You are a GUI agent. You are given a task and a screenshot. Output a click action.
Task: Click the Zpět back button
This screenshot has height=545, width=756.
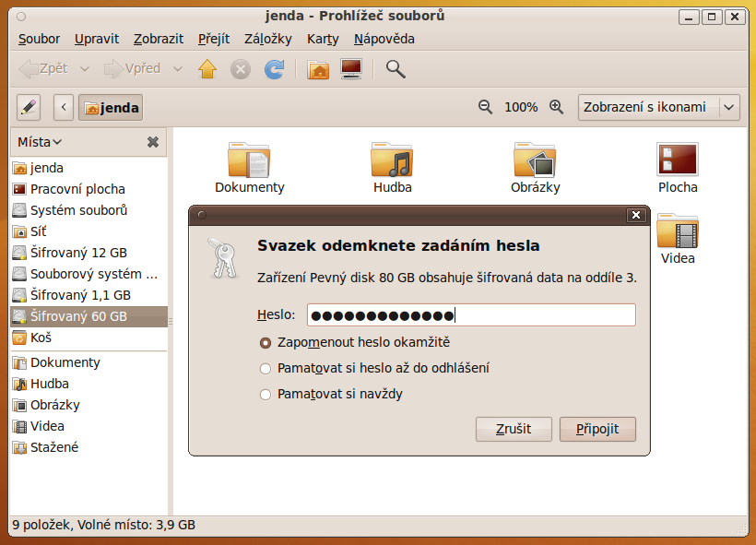tap(44, 69)
